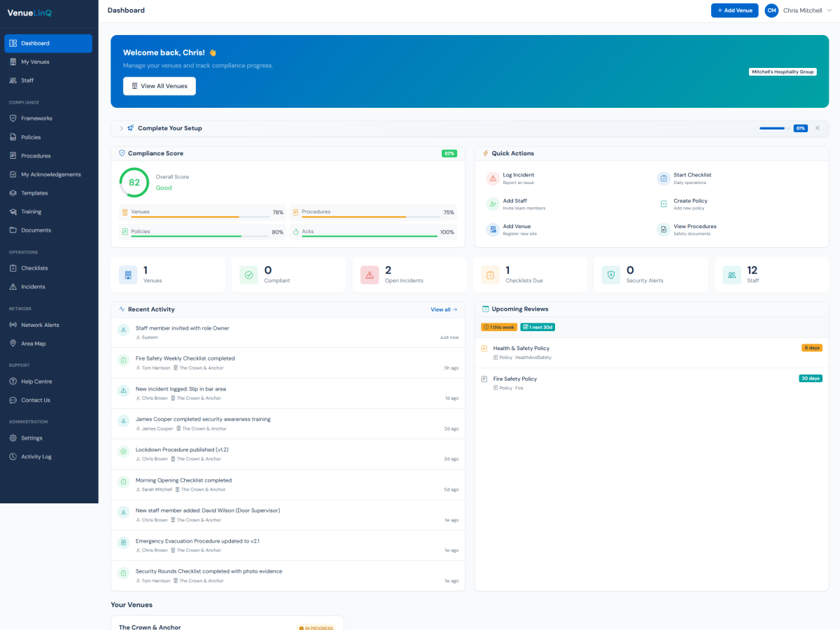Expand the Complete Your Setup panel
This screenshot has height=630, width=840.
click(x=121, y=128)
